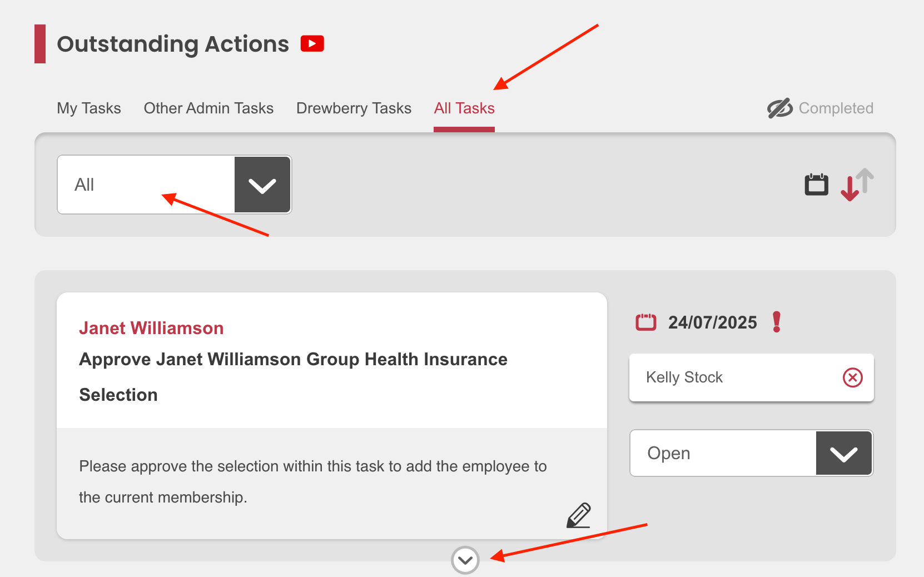Image resolution: width=924 pixels, height=577 pixels.
Task: Open the All filter dropdown arrow
Action: 262,185
